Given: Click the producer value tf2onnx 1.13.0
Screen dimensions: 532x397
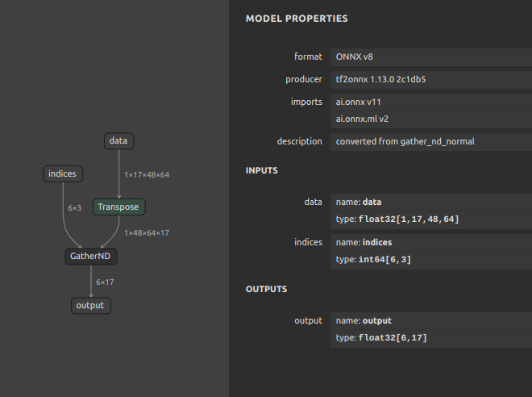Looking at the screenshot, I should click(431, 79).
